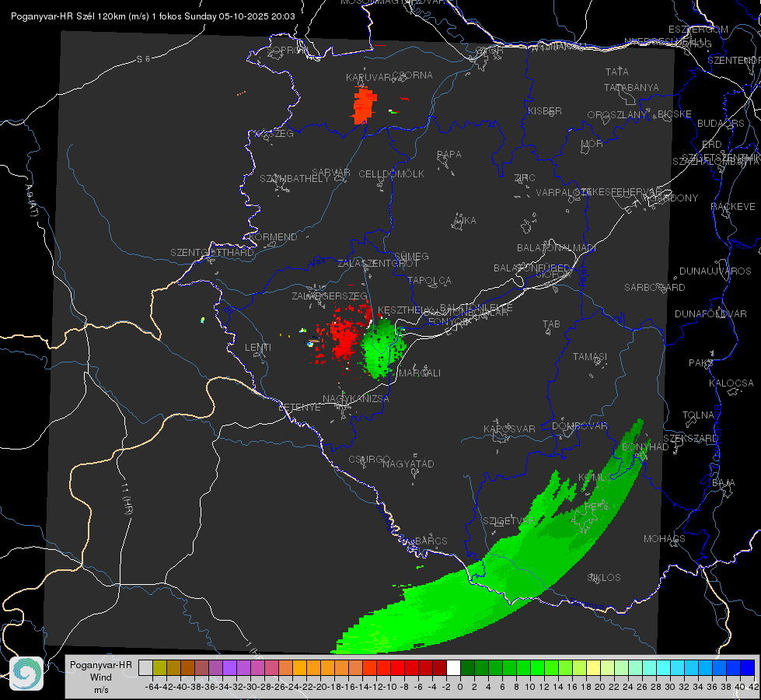Click the DOMBOVAR city label

(579, 426)
